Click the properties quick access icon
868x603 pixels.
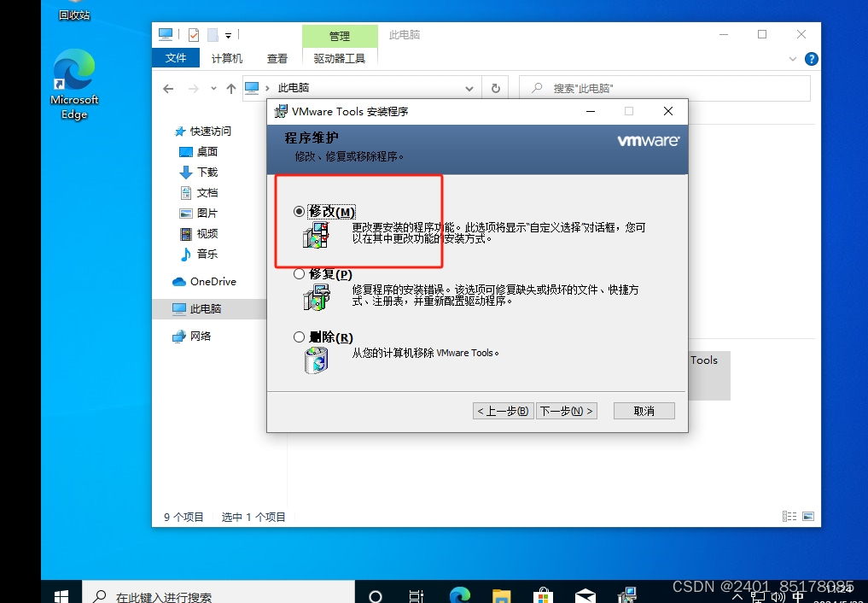coord(193,35)
